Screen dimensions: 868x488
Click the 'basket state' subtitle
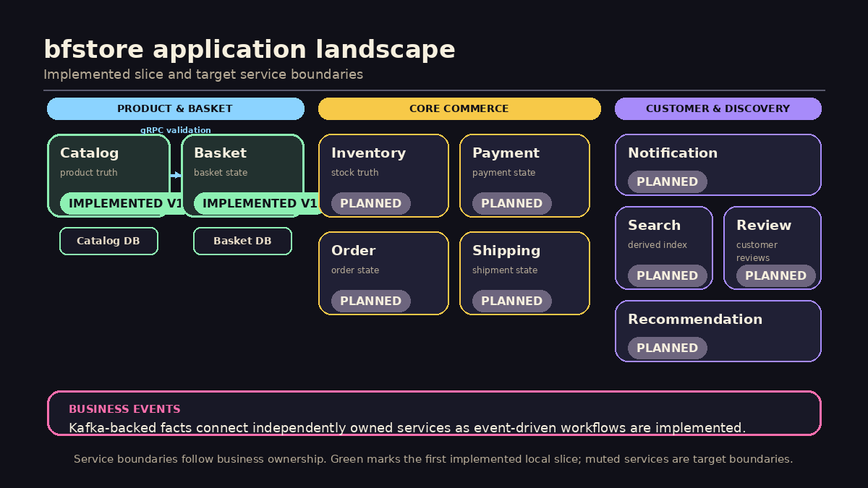click(x=221, y=173)
